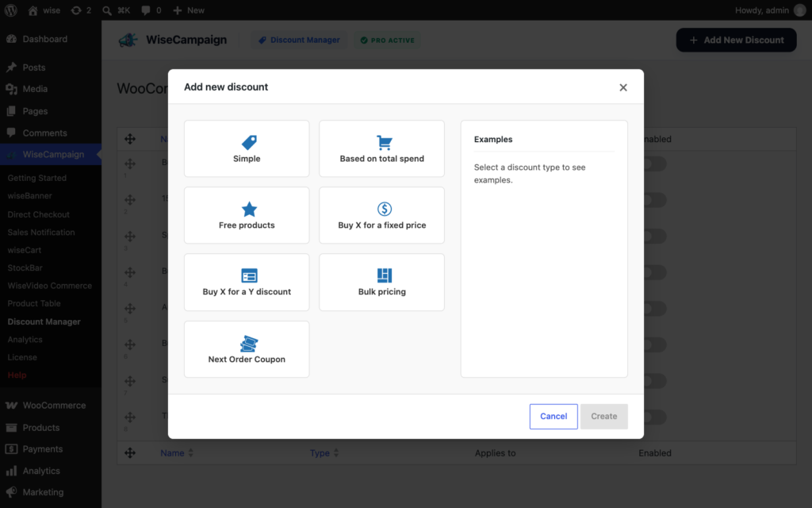
Task: Open the New content menu
Action: (189, 10)
